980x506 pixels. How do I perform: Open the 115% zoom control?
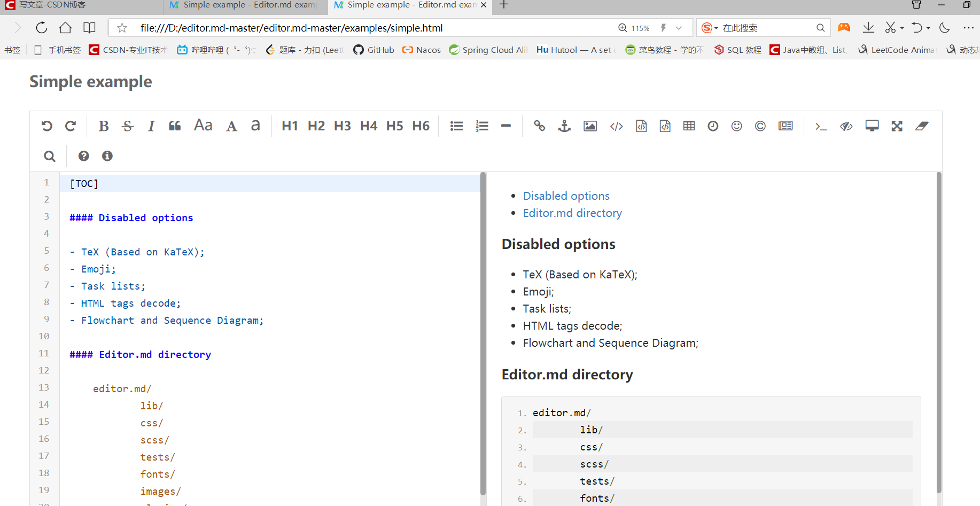pos(634,28)
